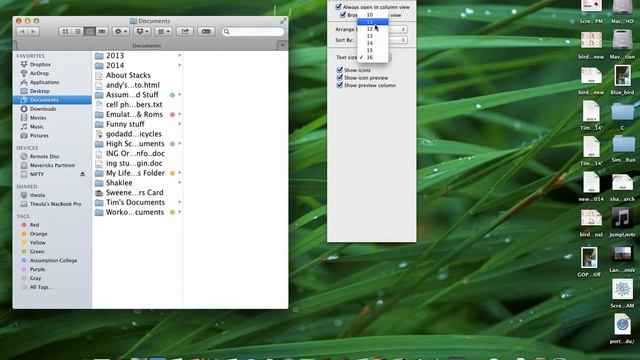The image size is (640, 360).
Task: Select the cell ph...bers.txt file
Action: (134, 104)
